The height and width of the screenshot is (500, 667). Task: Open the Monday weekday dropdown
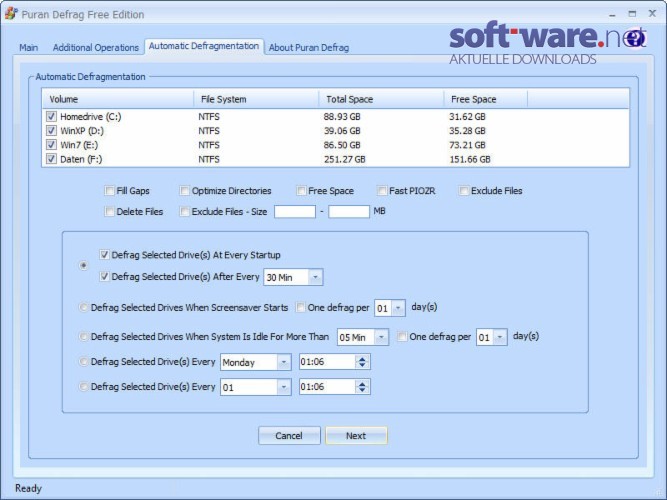click(x=284, y=362)
